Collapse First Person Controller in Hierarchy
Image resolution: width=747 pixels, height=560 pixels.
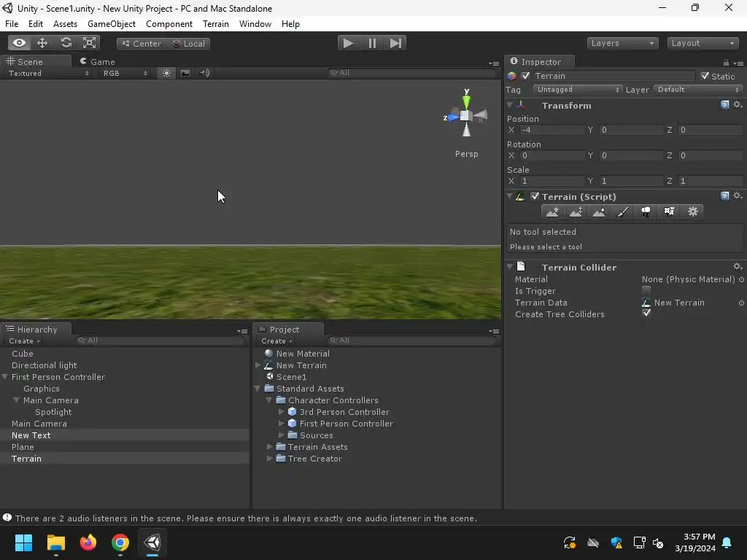point(5,377)
